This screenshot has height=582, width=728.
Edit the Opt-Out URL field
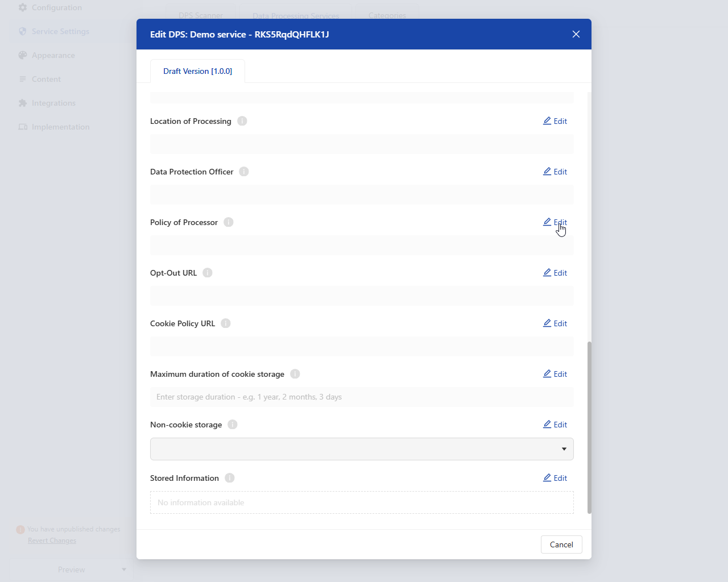coord(555,273)
